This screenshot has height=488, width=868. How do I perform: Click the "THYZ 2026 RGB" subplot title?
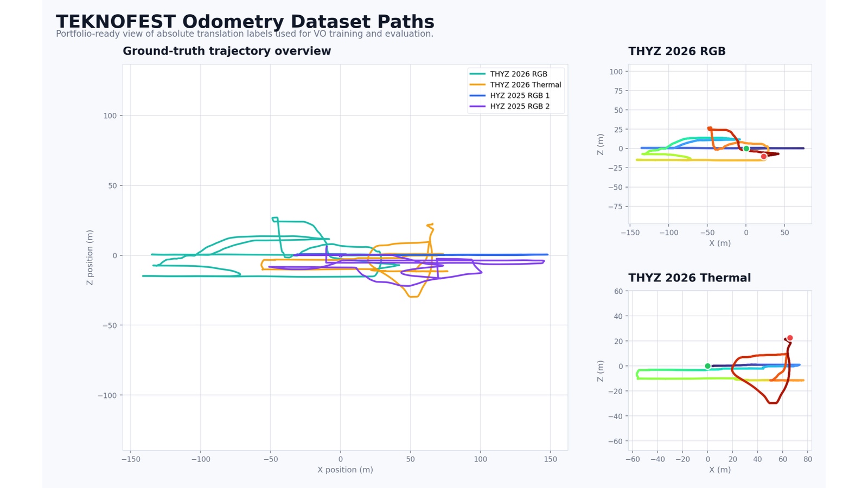pos(677,52)
